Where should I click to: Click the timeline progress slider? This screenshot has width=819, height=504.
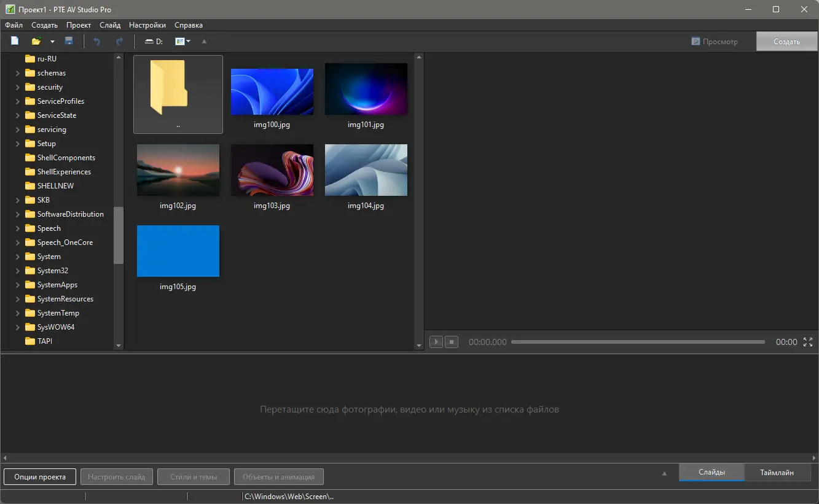638,342
